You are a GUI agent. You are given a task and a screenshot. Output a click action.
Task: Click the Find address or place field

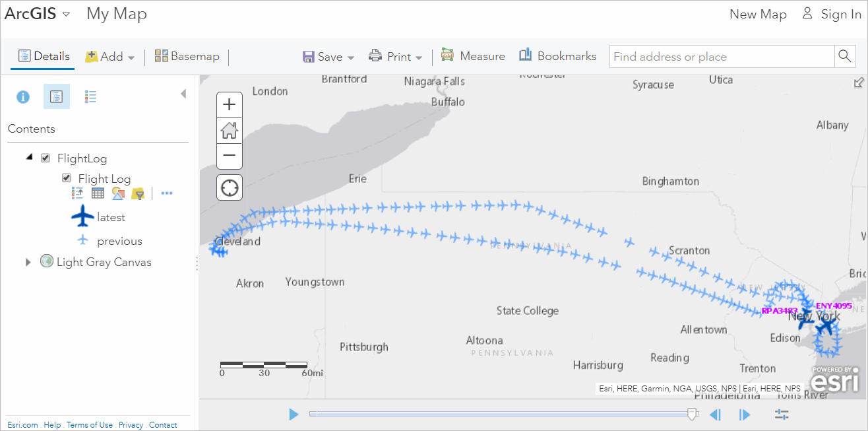(x=722, y=57)
